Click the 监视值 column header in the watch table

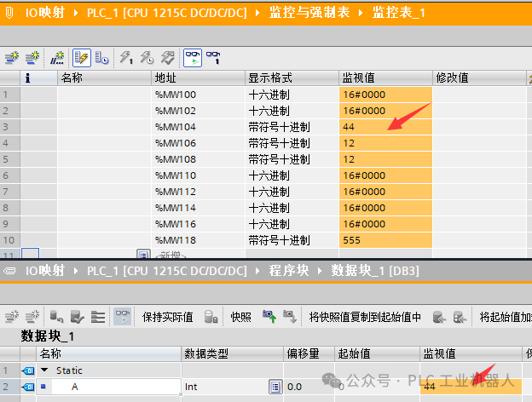click(x=385, y=78)
